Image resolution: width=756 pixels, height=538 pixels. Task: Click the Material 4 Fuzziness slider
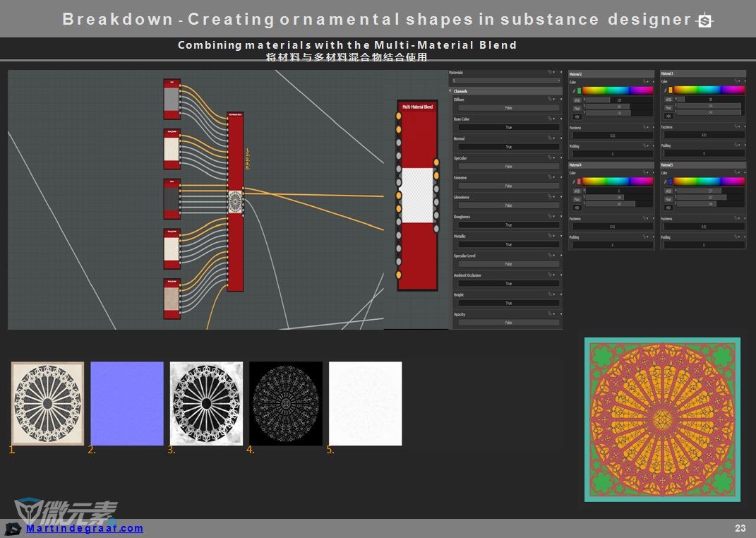612,227
